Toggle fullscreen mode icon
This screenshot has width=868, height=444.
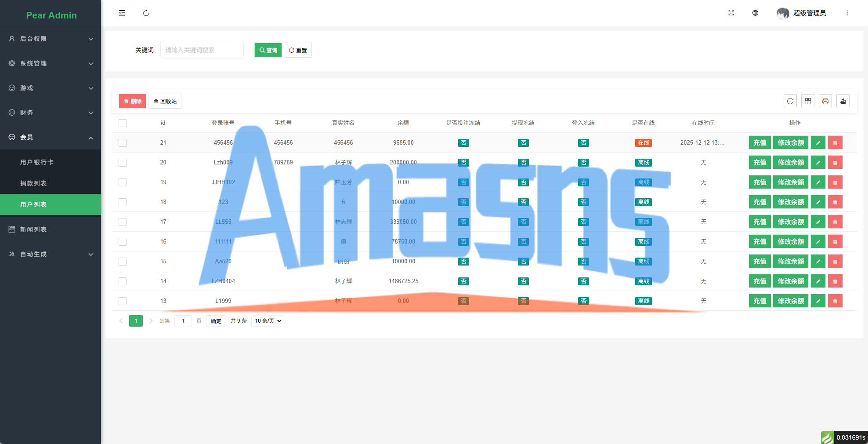731,13
